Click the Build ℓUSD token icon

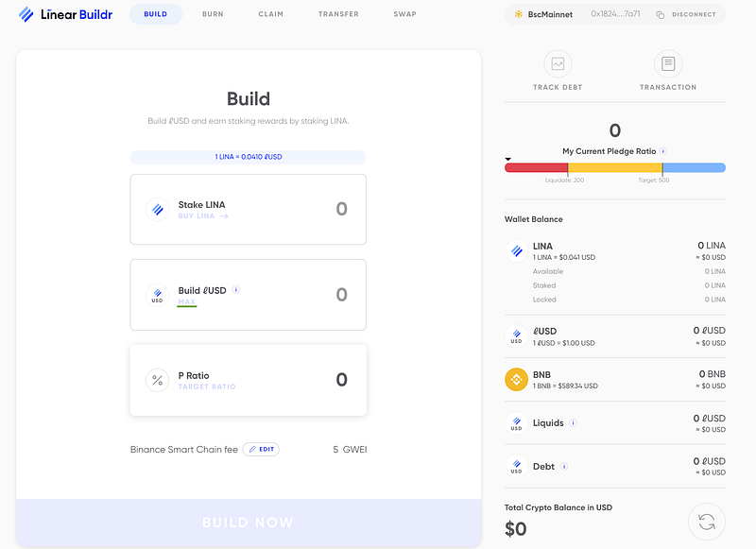[x=157, y=295]
